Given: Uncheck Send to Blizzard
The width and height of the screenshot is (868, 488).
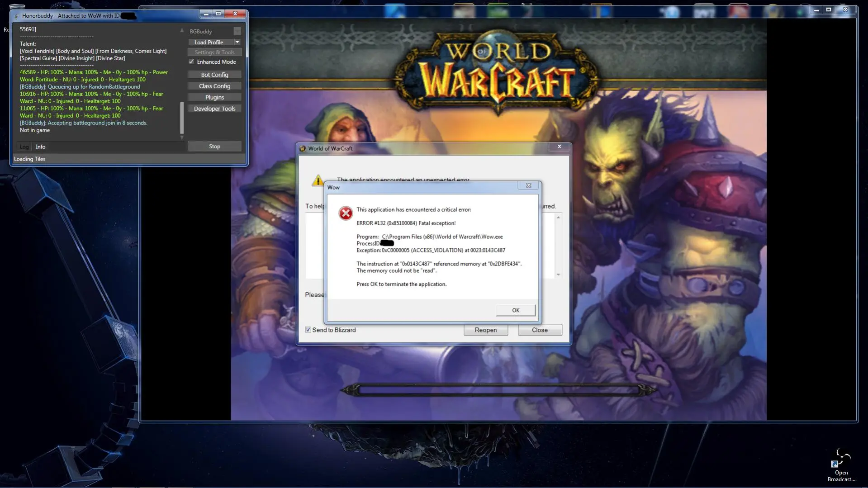Looking at the screenshot, I should [x=308, y=330].
